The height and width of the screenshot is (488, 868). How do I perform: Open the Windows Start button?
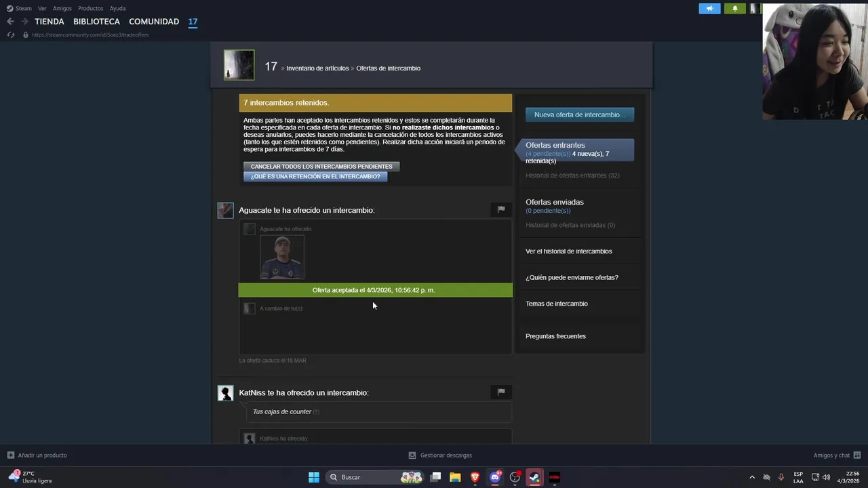coord(314,477)
